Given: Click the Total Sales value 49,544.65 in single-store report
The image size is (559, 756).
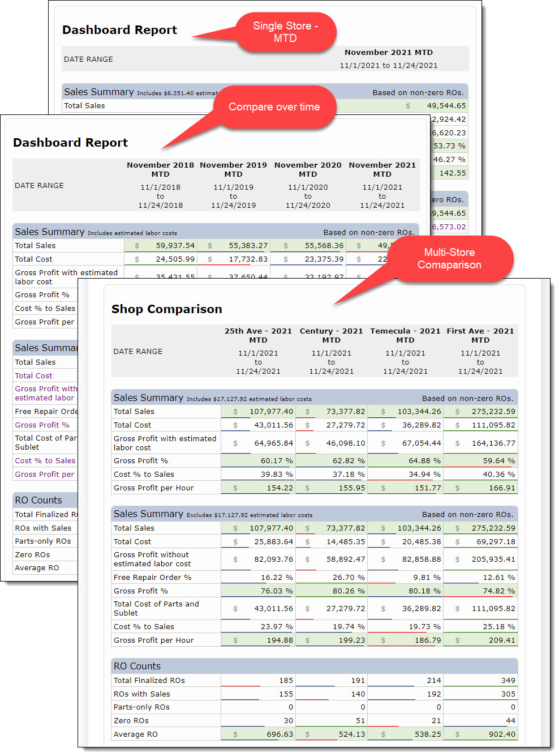Looking at the screenshot, I should (446, 106).
